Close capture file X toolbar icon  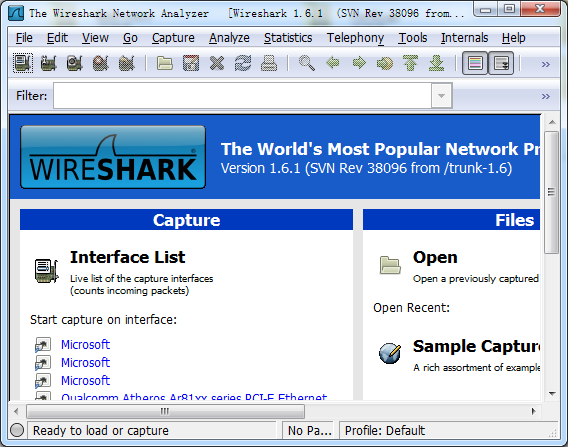tap(217, 63)
